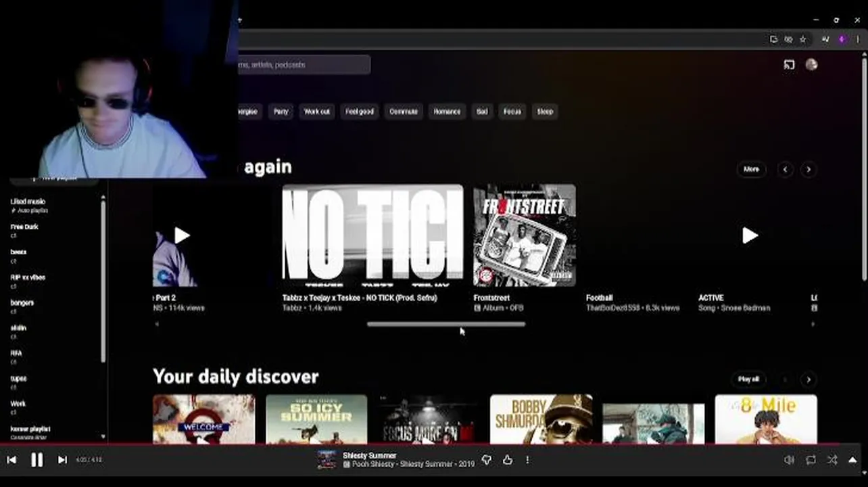Select the Commute mood chip

click(404, 112)
